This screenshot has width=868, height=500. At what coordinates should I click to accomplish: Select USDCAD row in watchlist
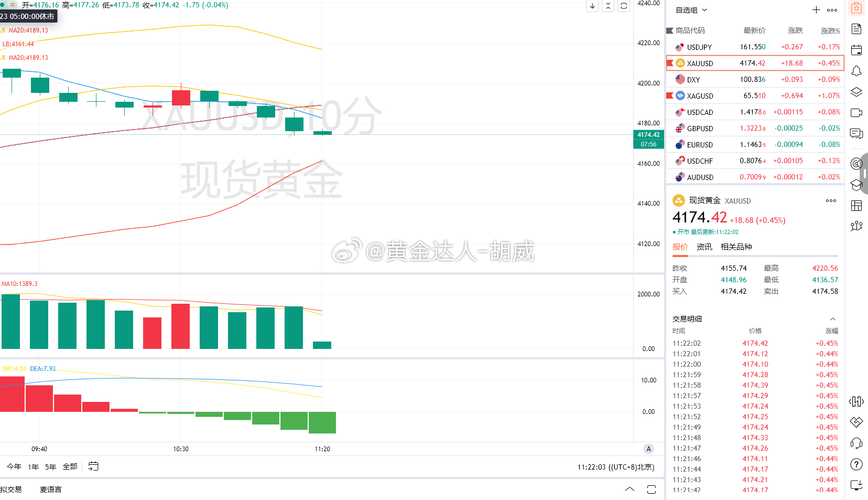click(x=755, y=112)
